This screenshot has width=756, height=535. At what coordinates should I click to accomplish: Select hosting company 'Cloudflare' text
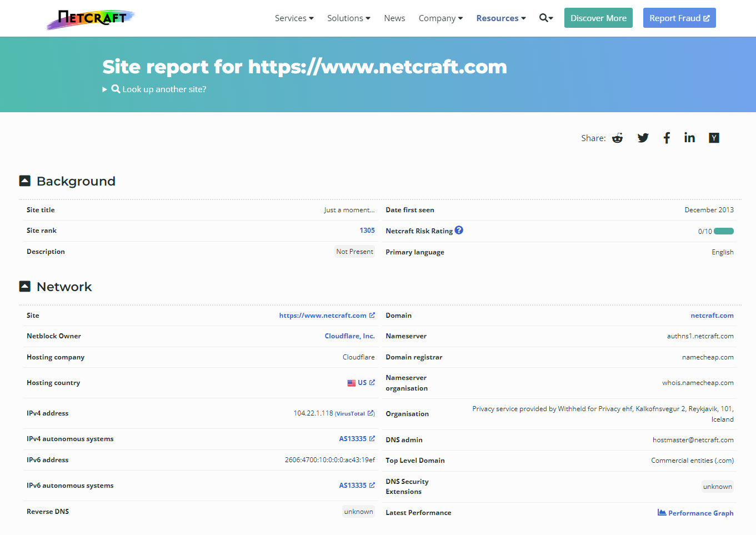coord(359,357)
